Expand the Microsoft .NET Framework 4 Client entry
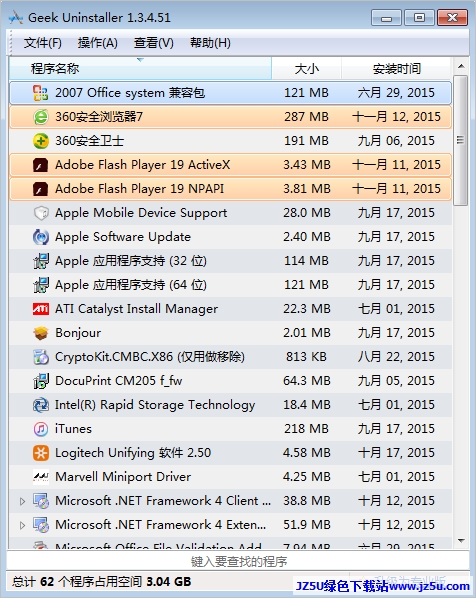Viewport: 476px width, 598px height. [23, 501]
